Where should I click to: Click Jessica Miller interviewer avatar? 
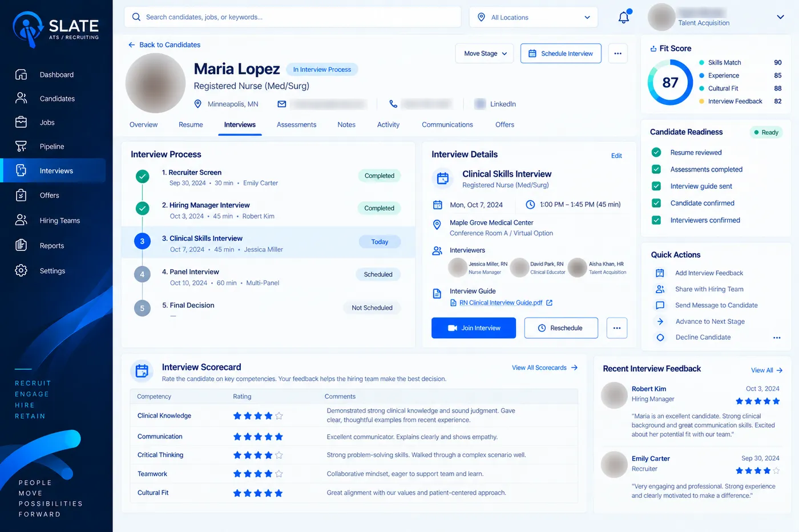click(458, 267)
